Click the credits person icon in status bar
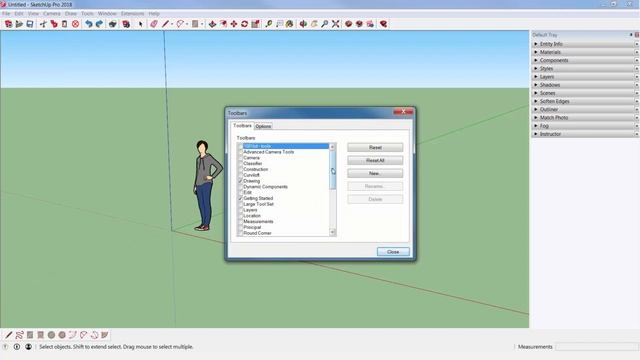The height and width of the screenshot is (360, 640). pos(28,347)
